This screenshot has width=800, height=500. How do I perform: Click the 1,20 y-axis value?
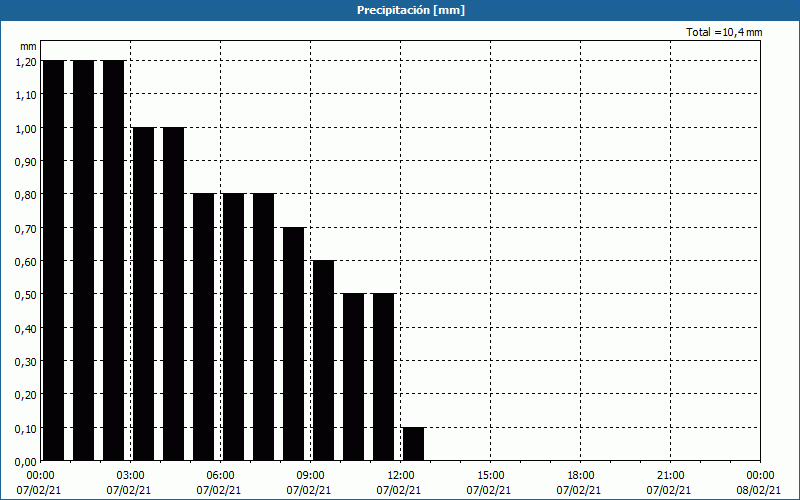click(26, 61)
